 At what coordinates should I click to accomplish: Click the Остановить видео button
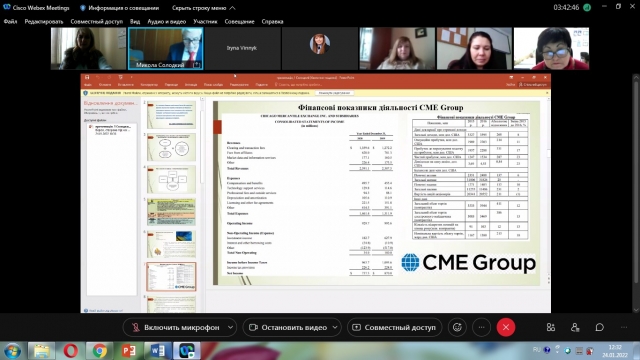pos(288,327)
